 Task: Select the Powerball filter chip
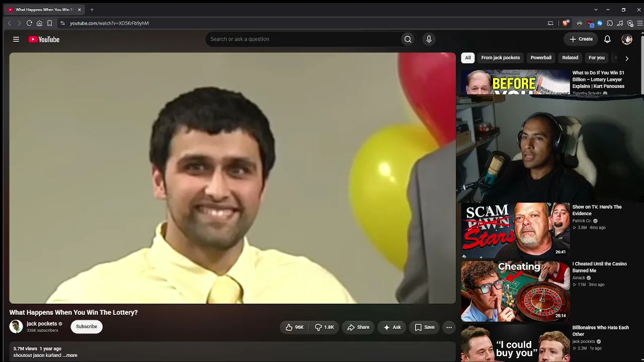(541, 58)
